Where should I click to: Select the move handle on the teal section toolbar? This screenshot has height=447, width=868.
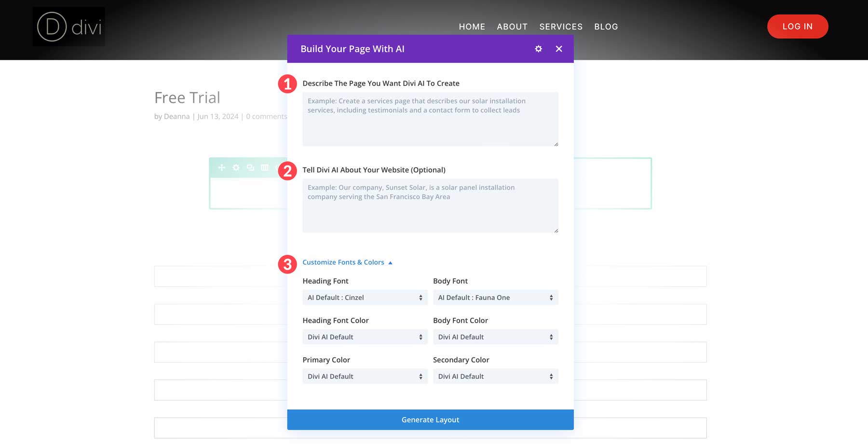tap(221, 167)
